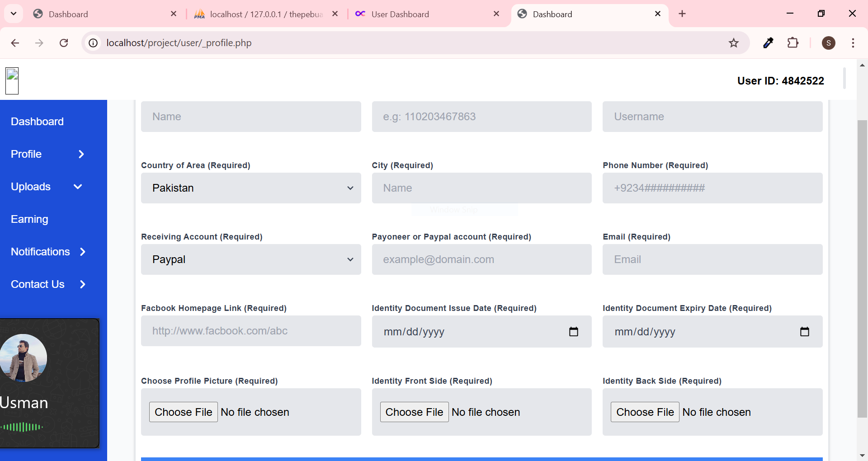
Task: Click the Facbook Homepage Link field
Action: pos(251,331)
